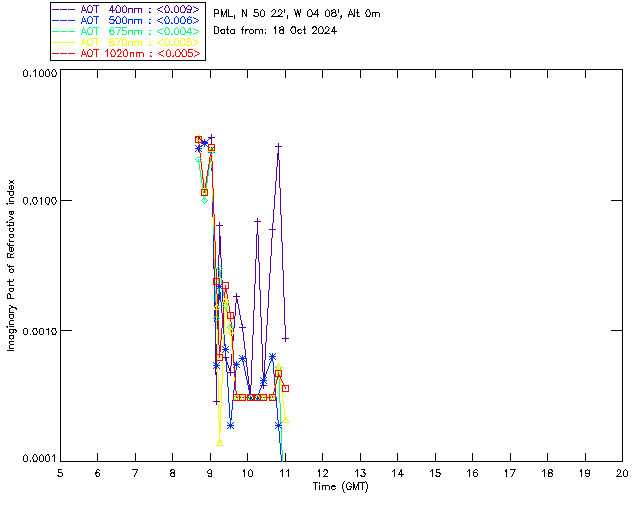Click the y-axis title 'Imaginary Part of Refractive index'
Screen dimensions: 640x512
(x=11, y=265)
